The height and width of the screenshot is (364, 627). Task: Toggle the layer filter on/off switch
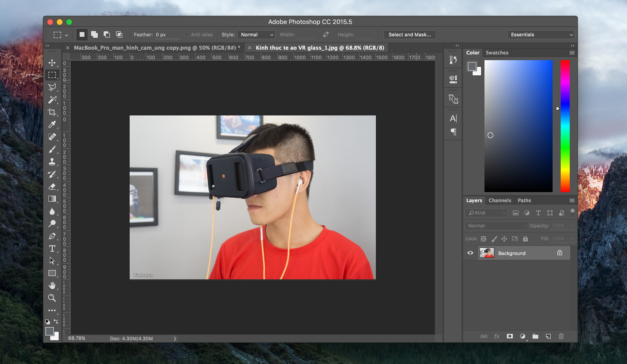tap(573, 213)
